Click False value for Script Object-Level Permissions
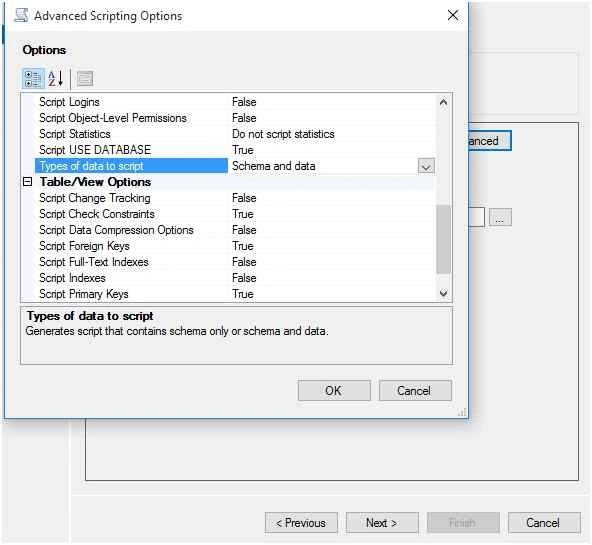The height and width of the screenshot is (545, 592). tap(244, 118)
